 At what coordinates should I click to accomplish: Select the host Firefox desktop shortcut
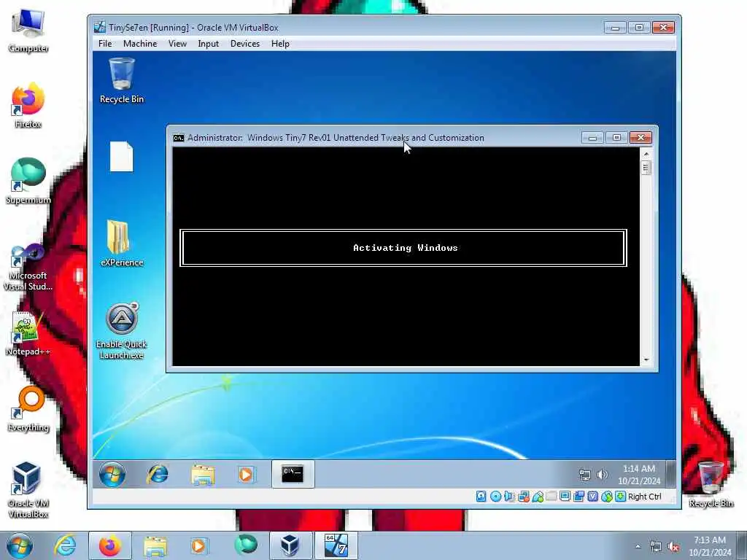click(x=28, y=105)
